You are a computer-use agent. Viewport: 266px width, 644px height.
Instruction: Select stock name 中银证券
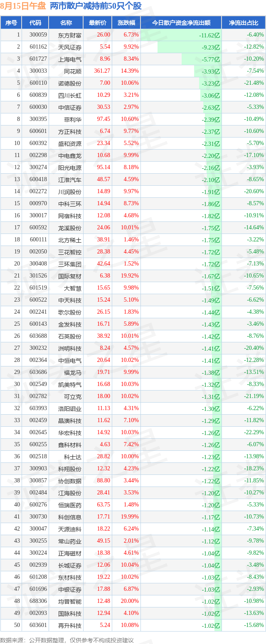point(70,589)
